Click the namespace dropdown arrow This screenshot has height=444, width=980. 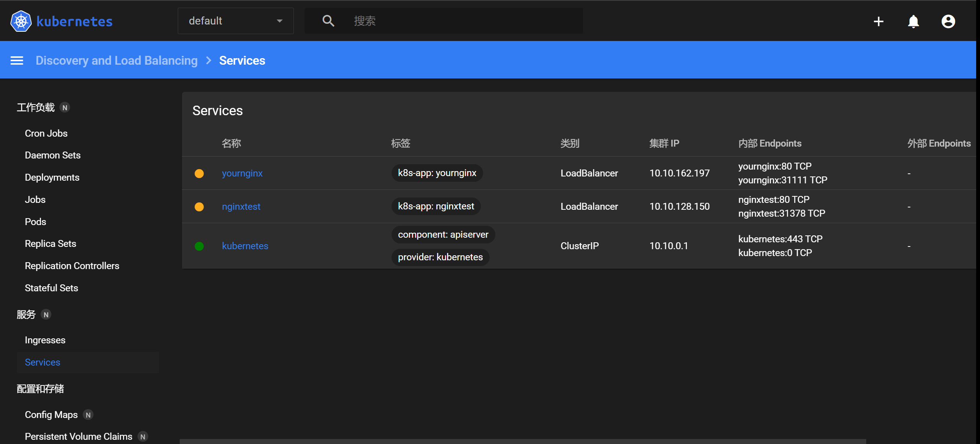point(280,21)
